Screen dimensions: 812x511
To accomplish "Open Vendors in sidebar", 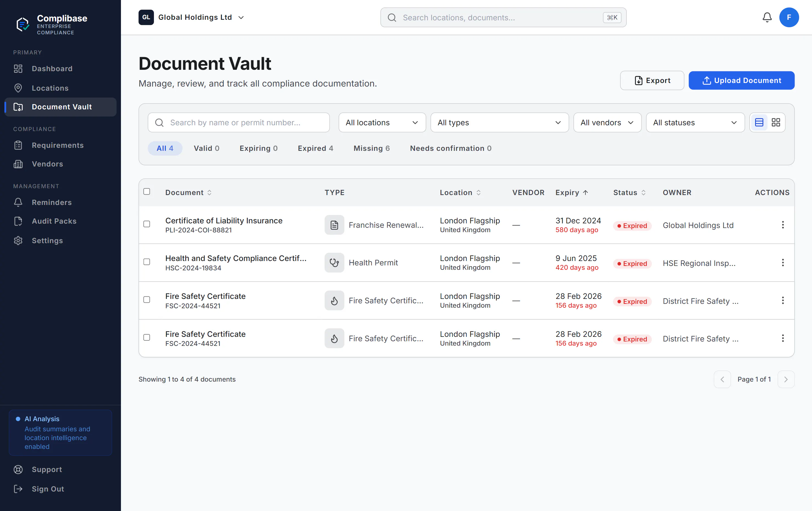I will click(x=60, y=164).
